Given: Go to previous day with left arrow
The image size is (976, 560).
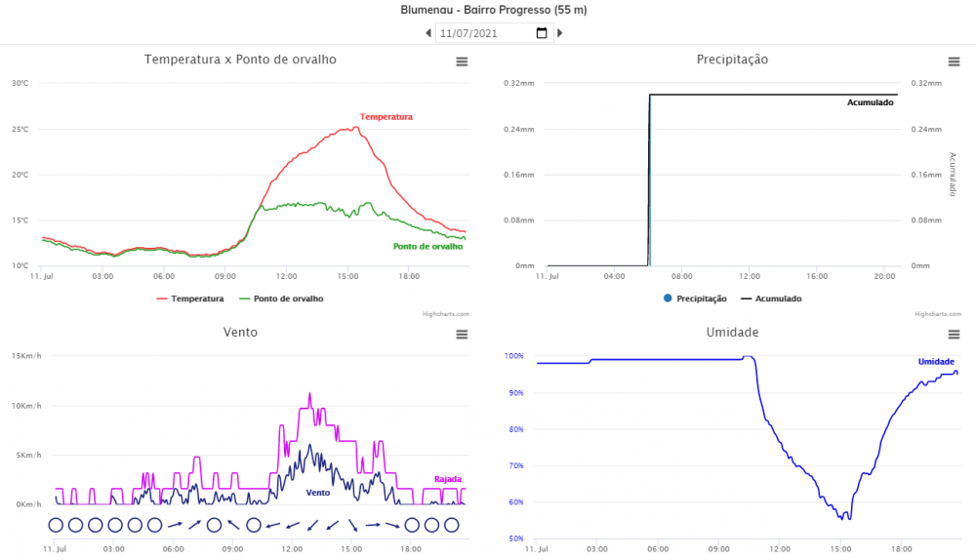Looking at the screenshot, I should (428, 33).
